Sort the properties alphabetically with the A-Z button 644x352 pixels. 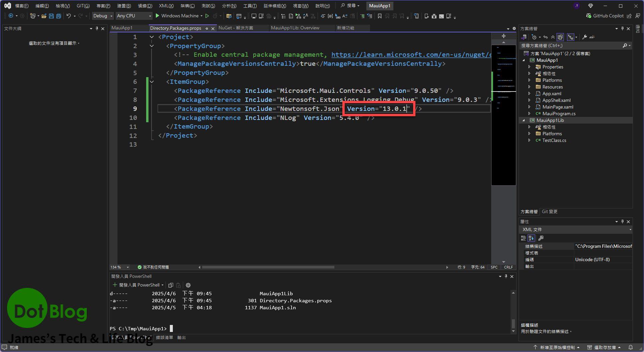pos(531,238)
